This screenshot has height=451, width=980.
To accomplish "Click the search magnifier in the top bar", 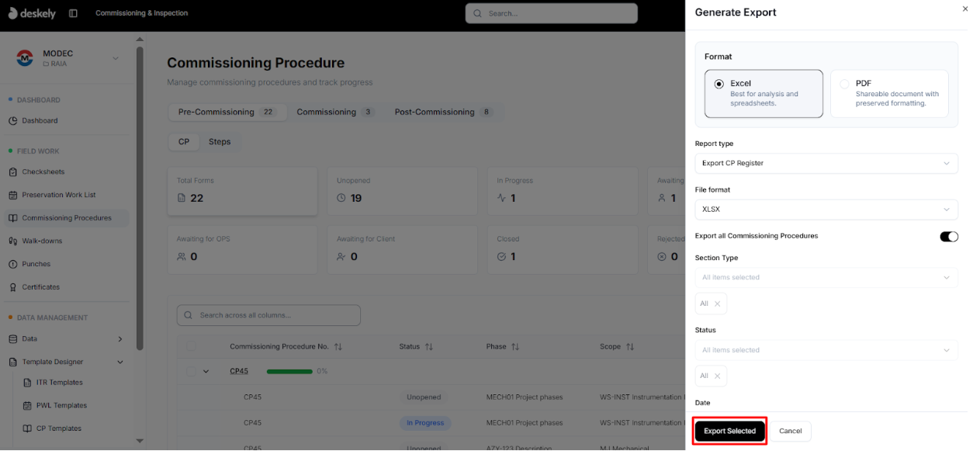I will pos(476,13).
